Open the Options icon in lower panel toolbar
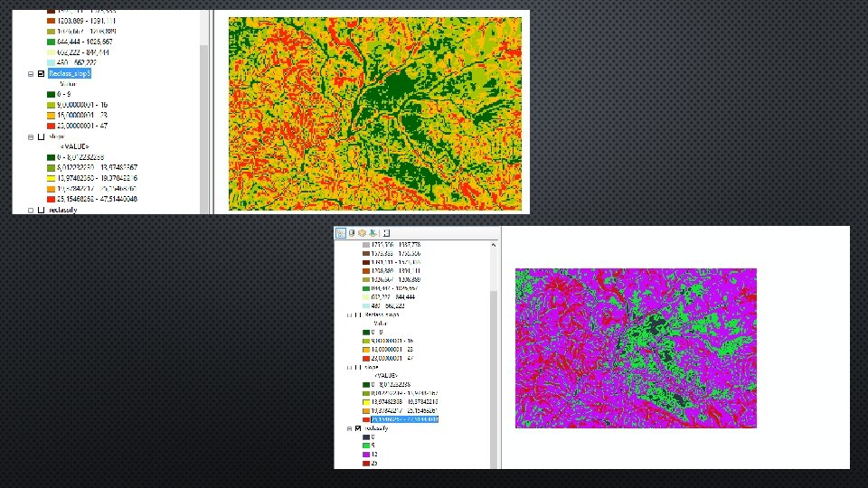 coord(386,233)
